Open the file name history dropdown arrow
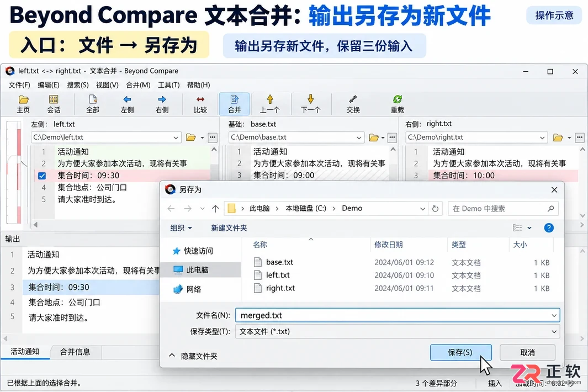Screen dimensions: 588x392 (x=554, y=315)
